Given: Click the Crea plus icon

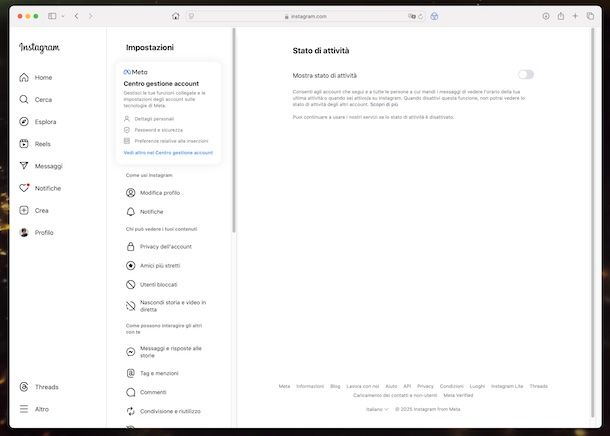Looking at the screenshot, I should pos(24,210).
